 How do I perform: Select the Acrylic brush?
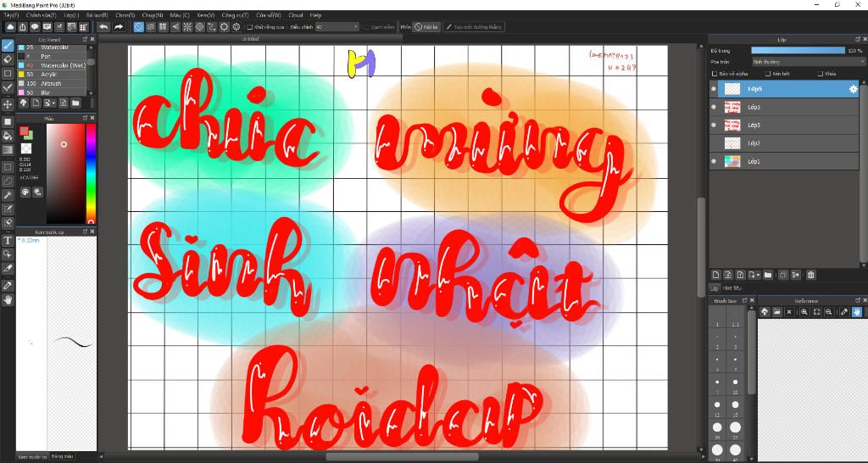coord(52,75)
